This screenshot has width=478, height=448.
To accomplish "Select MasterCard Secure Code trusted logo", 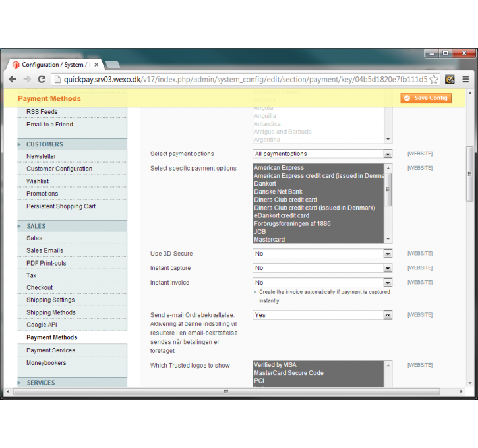I will 318,373.
